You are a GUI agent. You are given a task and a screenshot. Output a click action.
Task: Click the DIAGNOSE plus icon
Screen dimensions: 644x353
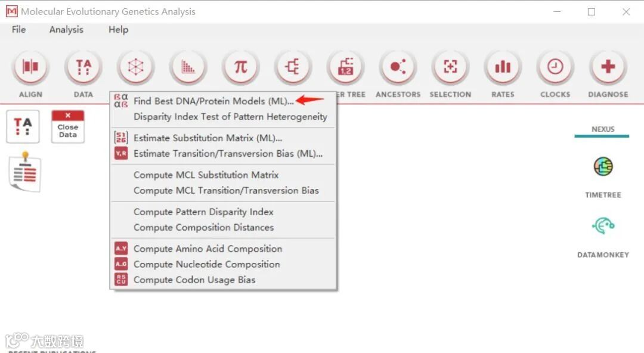pos(608,67)
